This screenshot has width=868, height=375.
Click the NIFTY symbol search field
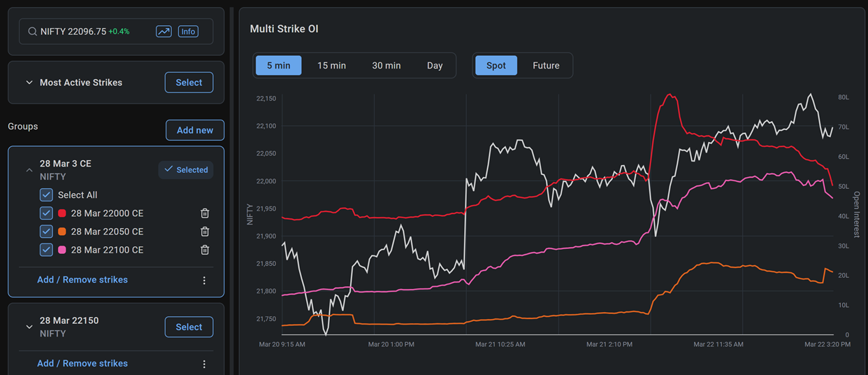(x=91, y=31)
